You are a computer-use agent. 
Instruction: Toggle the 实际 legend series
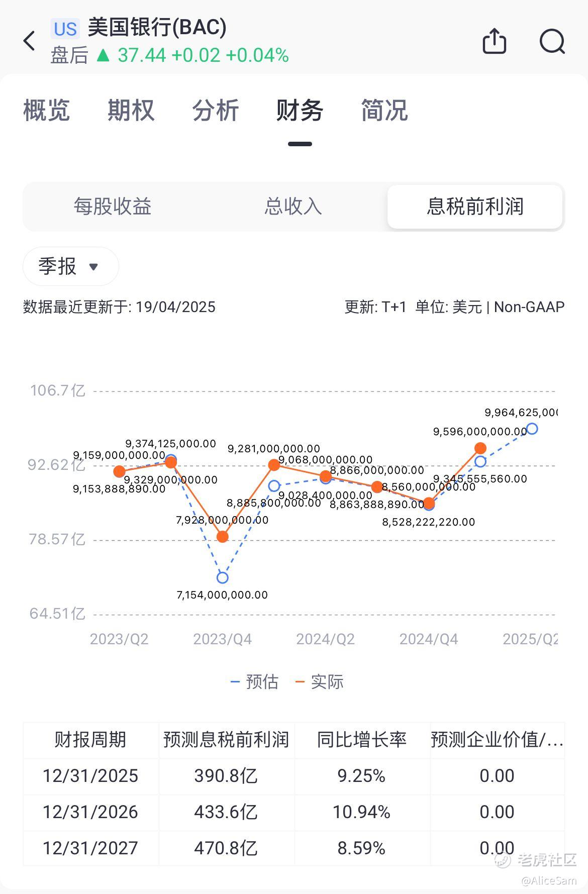pyautogui.click(x=320, y=682)
